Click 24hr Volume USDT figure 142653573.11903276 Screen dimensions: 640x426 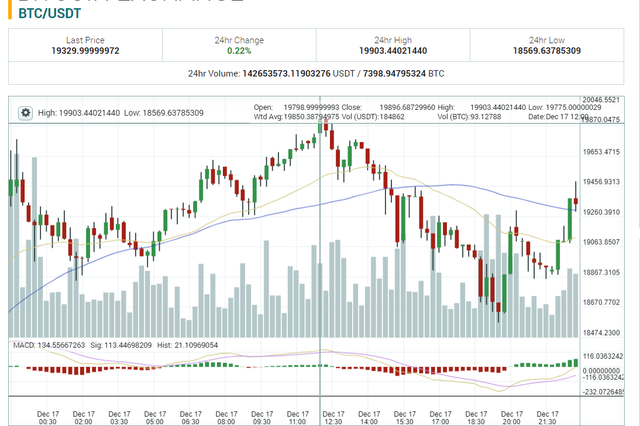[286, 74]
